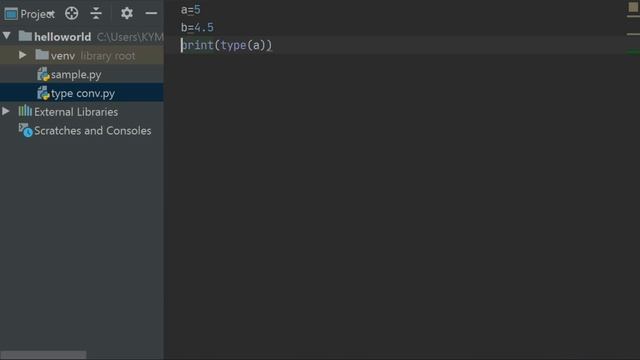The image size is (640, 360).
Task: Click the type conv.py Python file icon
Action: tap(43, 93)
